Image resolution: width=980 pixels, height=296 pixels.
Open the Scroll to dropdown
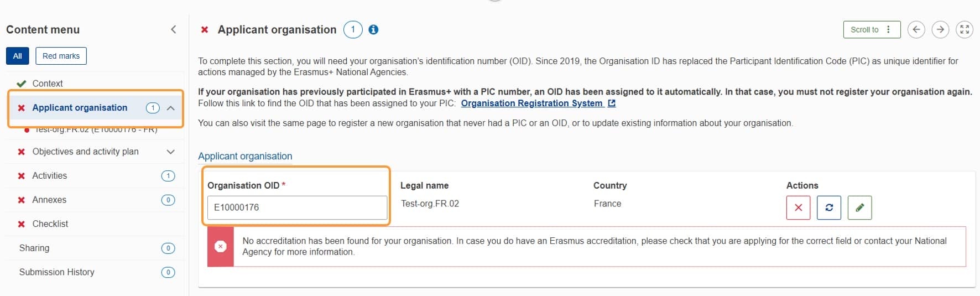click(x=872, y=30)
